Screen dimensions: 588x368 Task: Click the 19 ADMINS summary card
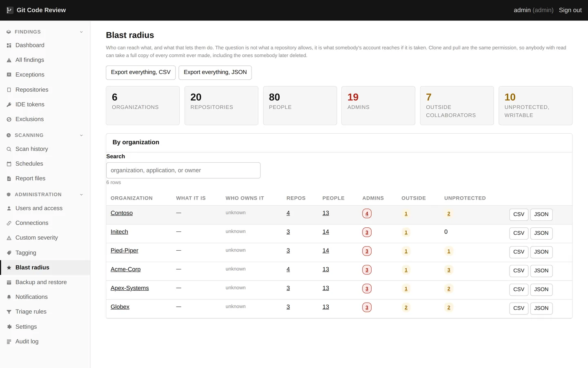[x=378, y=105]
